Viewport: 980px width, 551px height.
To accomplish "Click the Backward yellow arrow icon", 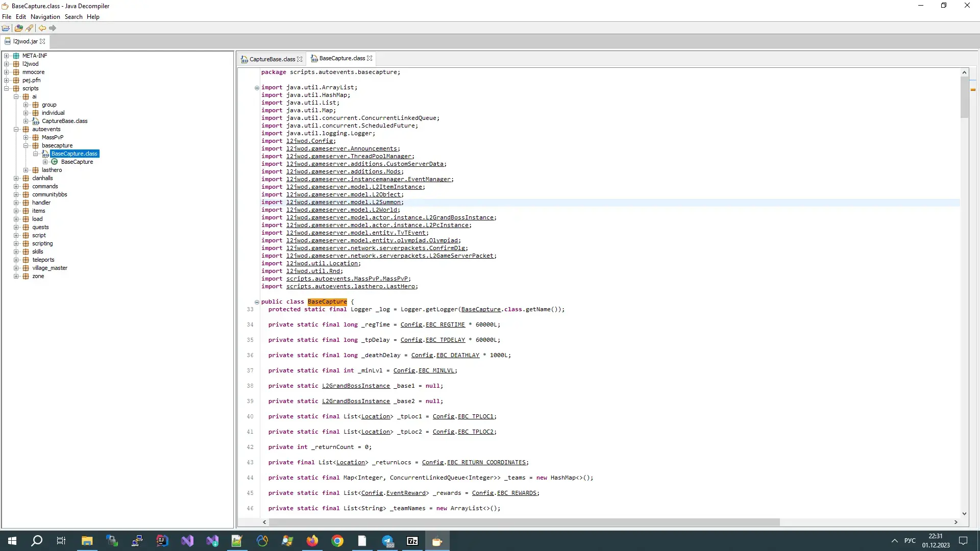I will (42, 28).
